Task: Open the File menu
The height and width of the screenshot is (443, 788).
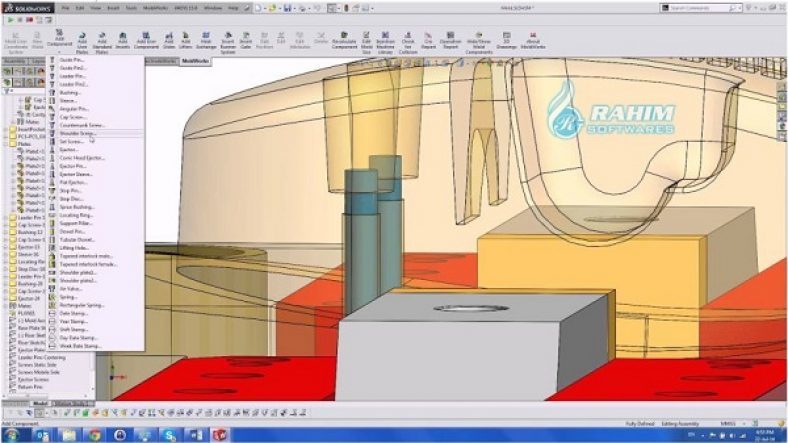Action: point(65,8)
